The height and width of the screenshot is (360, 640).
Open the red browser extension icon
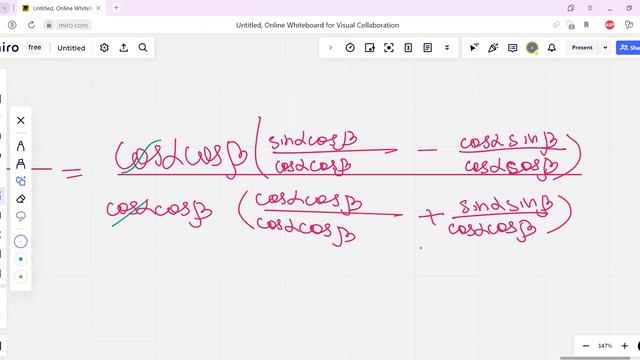tap(610, 25)
